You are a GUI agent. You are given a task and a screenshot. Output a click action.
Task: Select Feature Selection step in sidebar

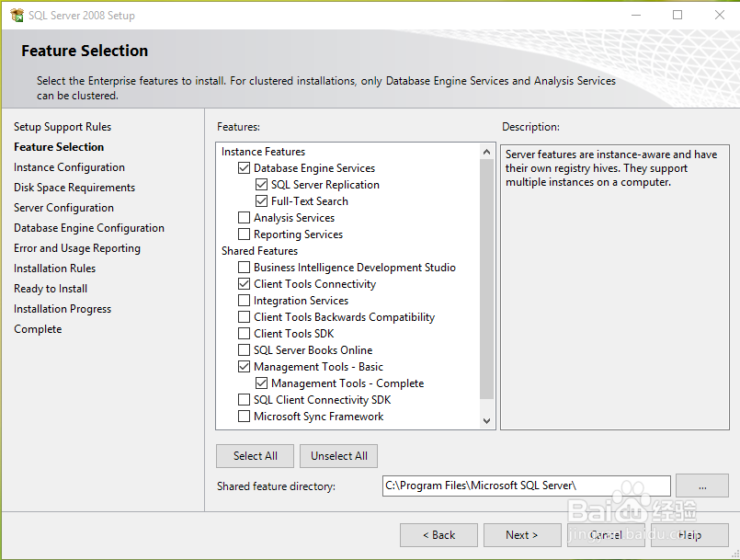pyautogui.click(x=59, y=147)
